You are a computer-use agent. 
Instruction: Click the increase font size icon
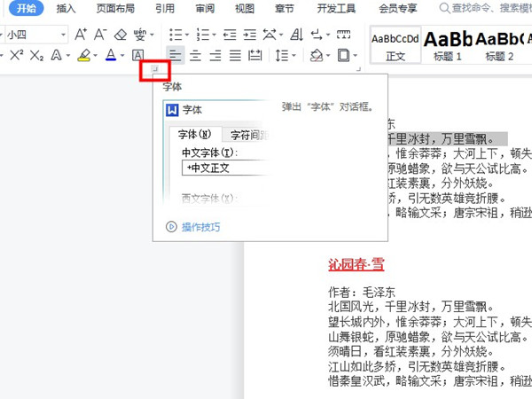point(81,35)
